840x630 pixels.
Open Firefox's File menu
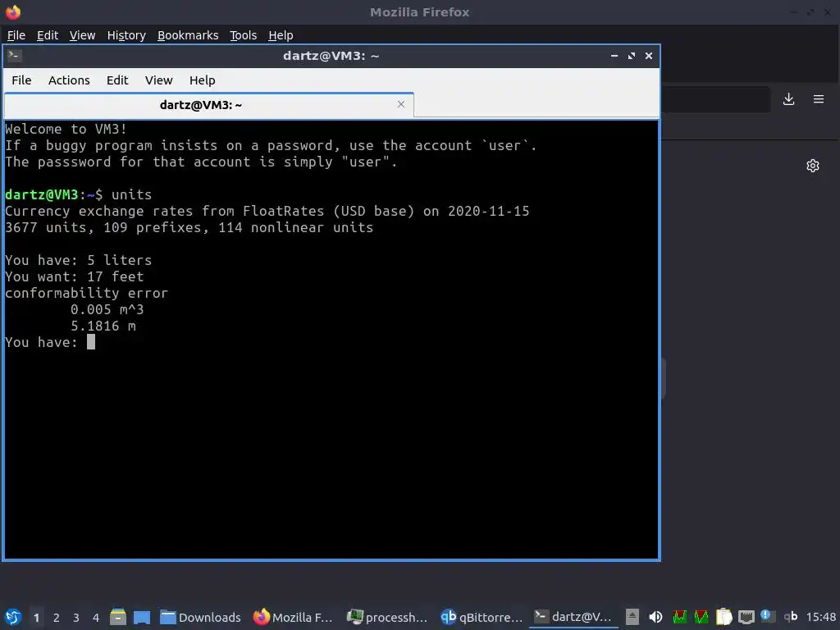pos(16,35)
